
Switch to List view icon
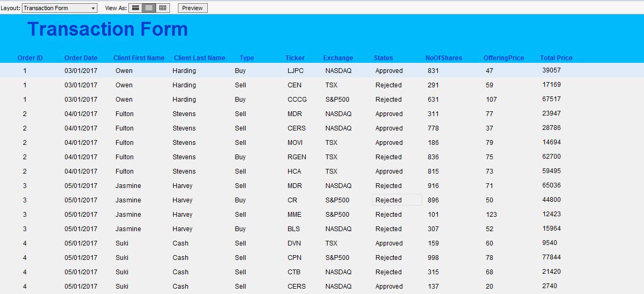(149, 8)
